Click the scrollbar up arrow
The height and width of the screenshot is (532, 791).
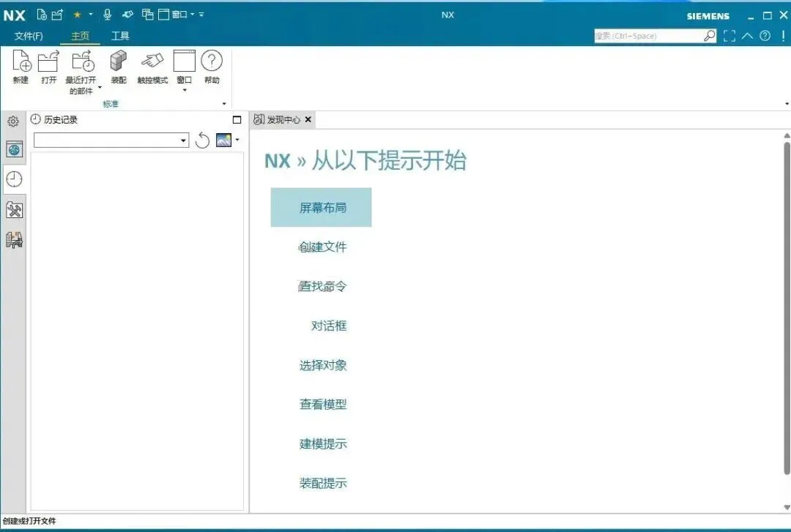pos(787,135)
